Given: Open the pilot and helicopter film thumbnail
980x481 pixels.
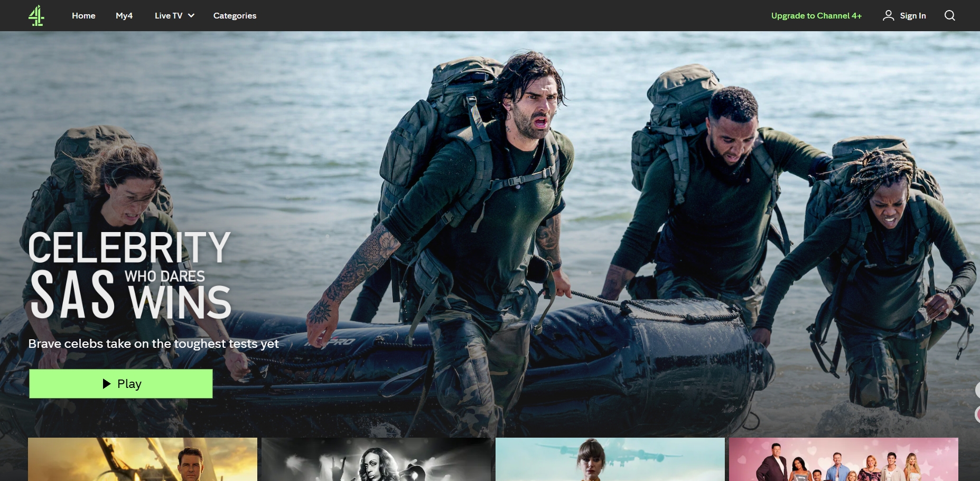Looking at the screenshot, I should point(143,459).
